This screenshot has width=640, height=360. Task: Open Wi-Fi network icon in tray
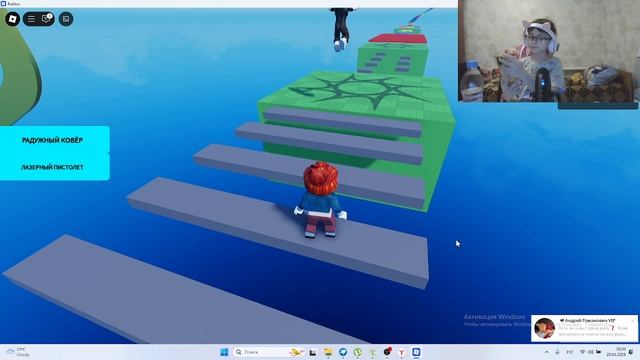pyautogui.click(x=582, y=352)
